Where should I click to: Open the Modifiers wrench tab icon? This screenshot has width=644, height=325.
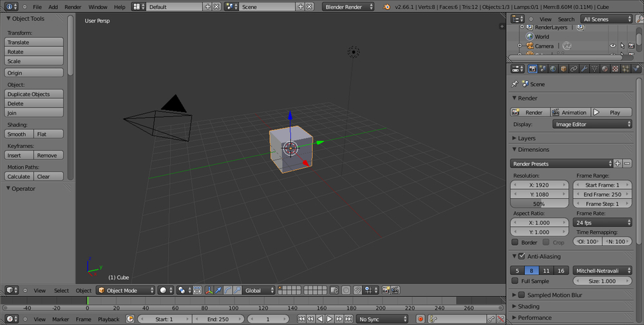[584, 69]
